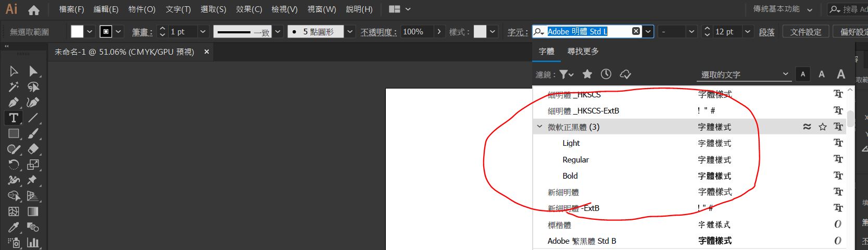Screen dimensions: 868x250
Task: Clear the font search field X
Action: point(636,31)
